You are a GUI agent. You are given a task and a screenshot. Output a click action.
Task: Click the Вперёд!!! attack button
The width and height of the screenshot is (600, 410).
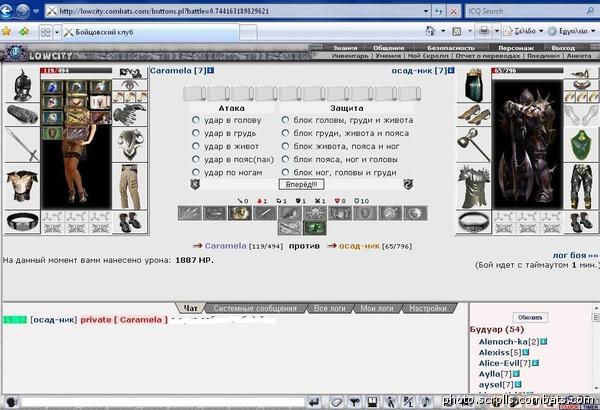tap(301, 184)
